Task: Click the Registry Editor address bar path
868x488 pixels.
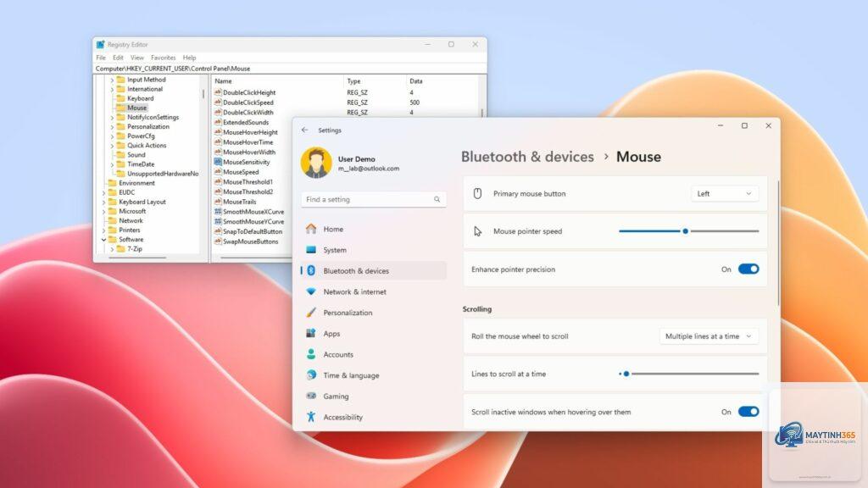Action: 290,69
